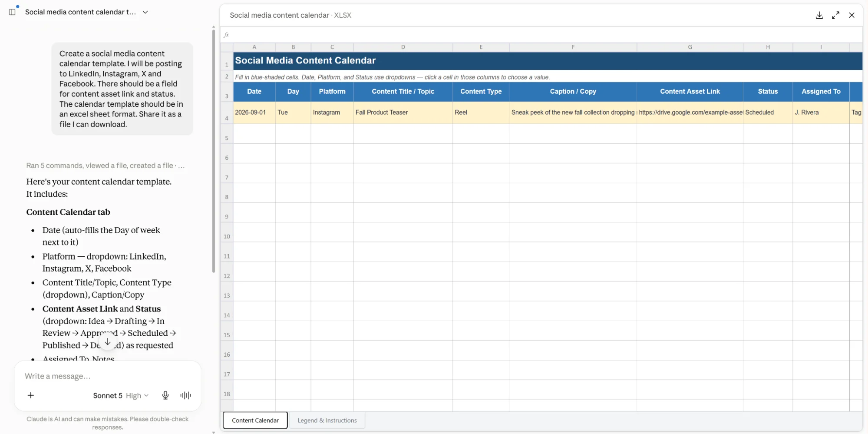
Task: Click the plus attachment icon
Action: coord(31,395)
